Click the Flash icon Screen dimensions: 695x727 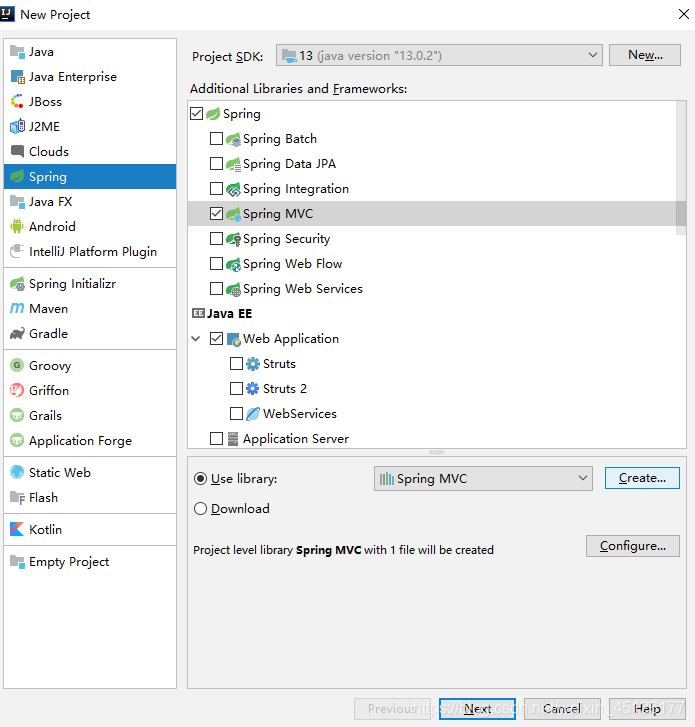pos(17,497)
